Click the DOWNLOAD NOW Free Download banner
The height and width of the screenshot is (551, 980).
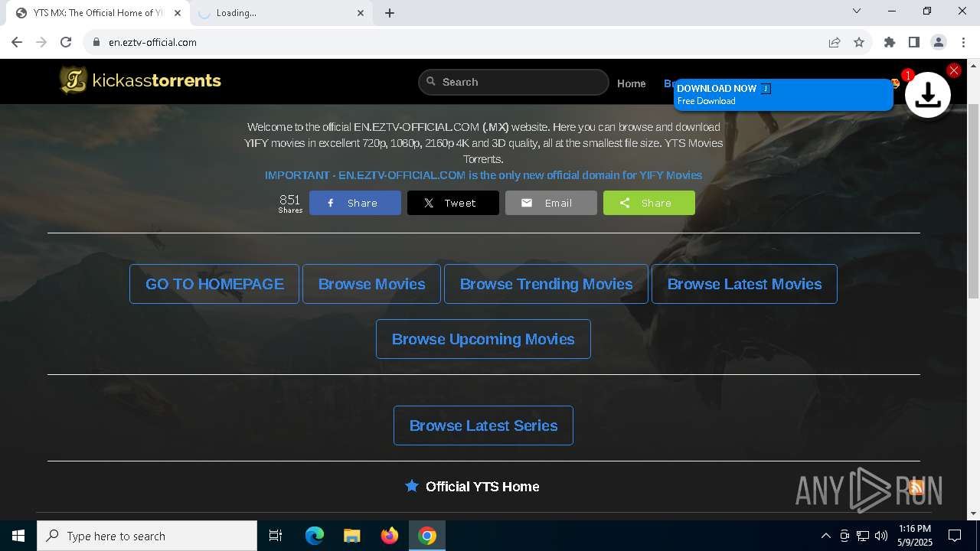[x=783, y=94]
